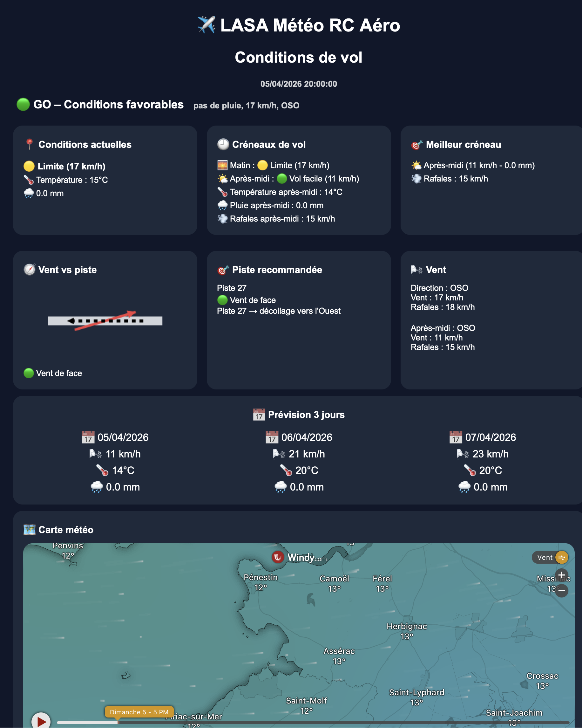The image size is (582, 728).
Task: Toggle the Vent layer button on map
Action: (550, 558)
